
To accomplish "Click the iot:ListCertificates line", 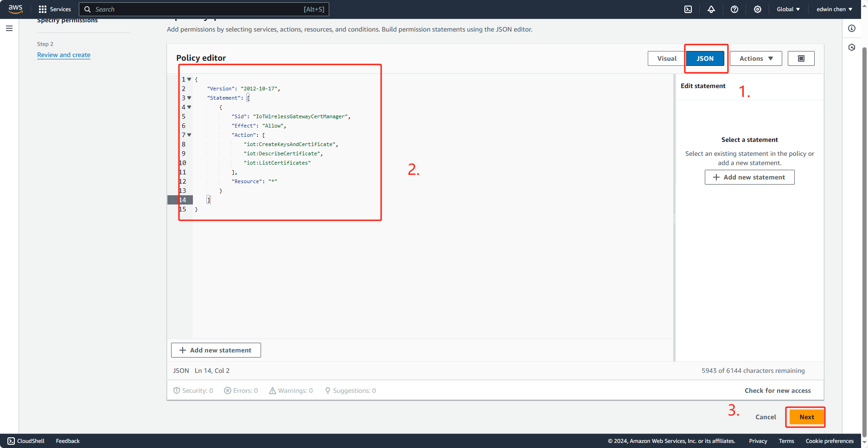I will tap(277, 163).
